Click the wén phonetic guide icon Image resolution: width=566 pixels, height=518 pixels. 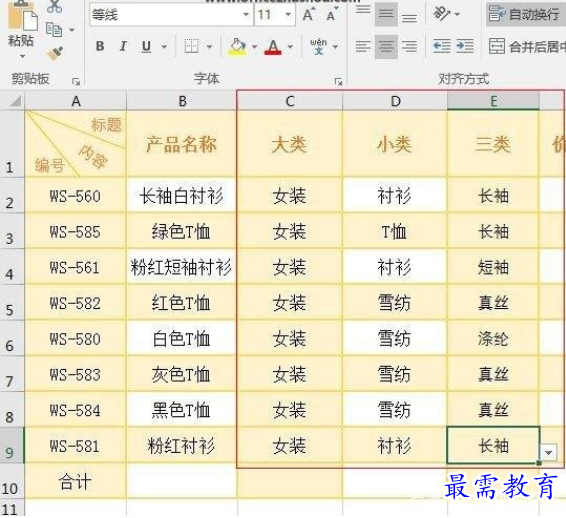[318, 46]
